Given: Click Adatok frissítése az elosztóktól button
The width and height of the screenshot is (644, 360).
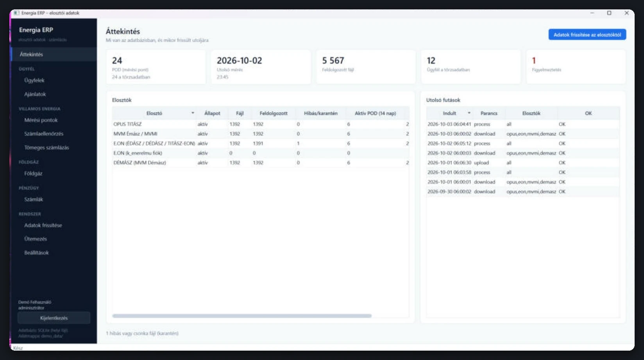Looking at the screenshot, I should click(587, 35).
